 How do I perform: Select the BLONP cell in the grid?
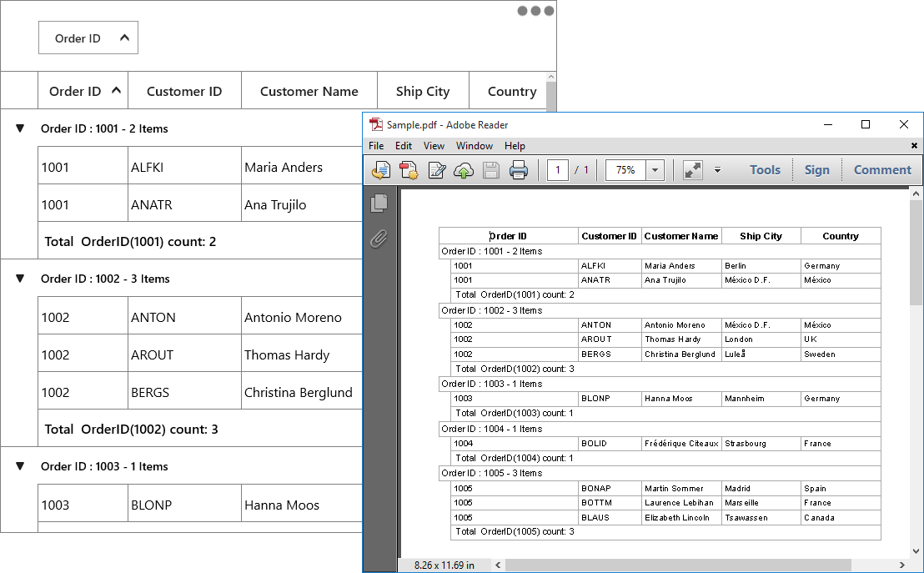click(x=184, y=504)
